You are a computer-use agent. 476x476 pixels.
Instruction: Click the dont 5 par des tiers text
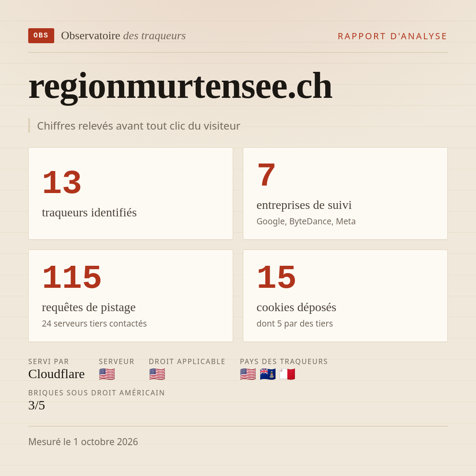pyautogui.click(x=294, y=324)
